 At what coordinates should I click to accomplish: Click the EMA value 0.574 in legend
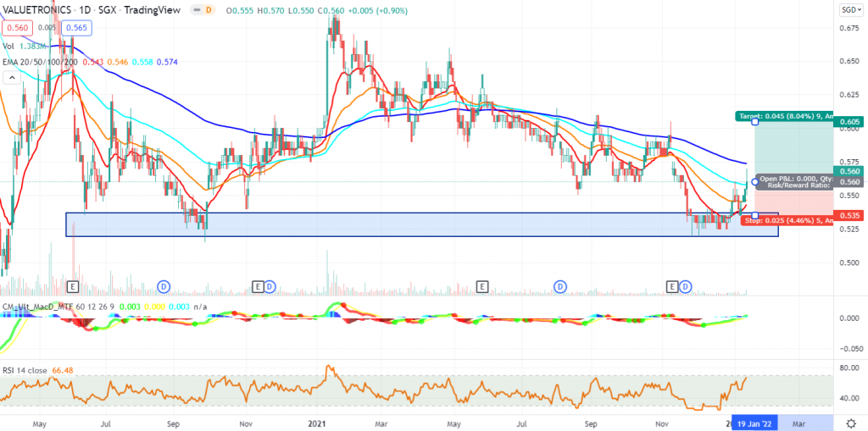pos(167,62)
